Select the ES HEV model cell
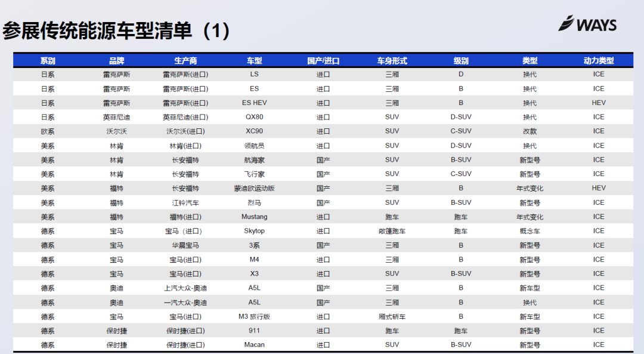The image size is (644, 354). click(254, 103)
